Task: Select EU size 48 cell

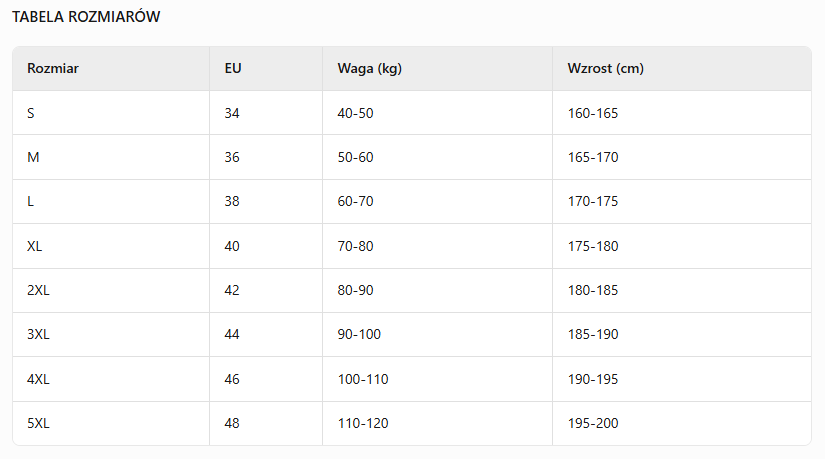Action: coord(232,423)
